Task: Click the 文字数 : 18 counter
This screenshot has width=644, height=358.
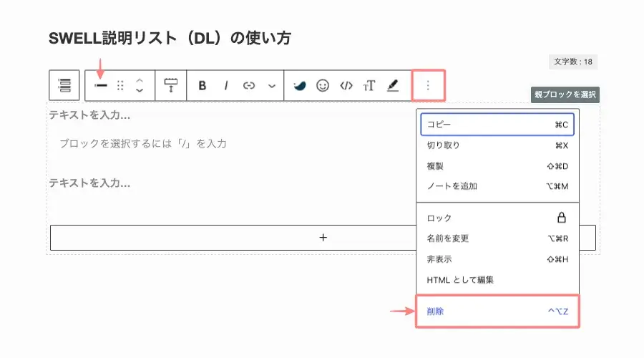Action: click(573, 62)
